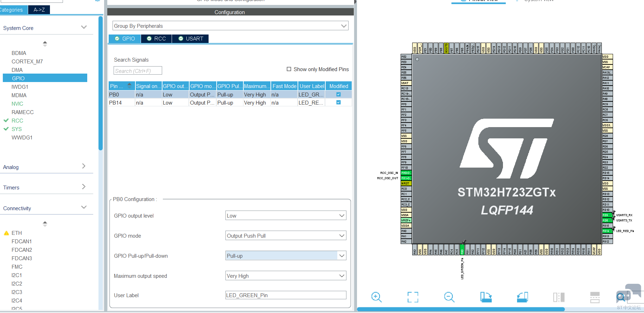Viewport: 644px width, 313px height.
Task: Select the PB14 cell in GPIO table
Action: pyautogui.click(x=122, y=103)
